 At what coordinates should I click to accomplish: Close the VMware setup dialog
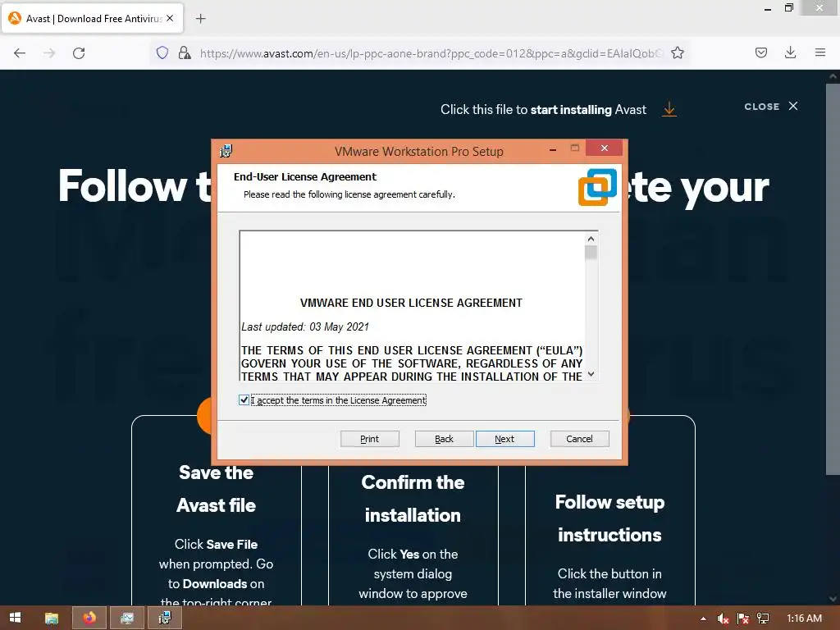coord(604,148)
